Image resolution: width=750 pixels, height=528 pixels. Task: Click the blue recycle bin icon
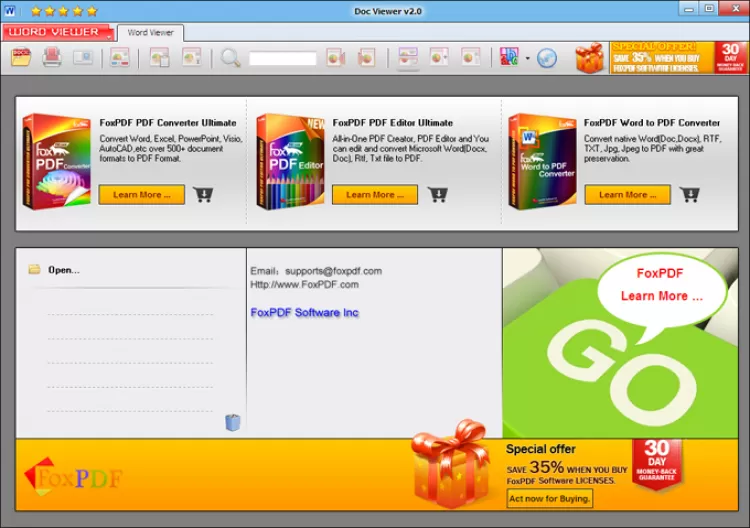pos(232,422)
